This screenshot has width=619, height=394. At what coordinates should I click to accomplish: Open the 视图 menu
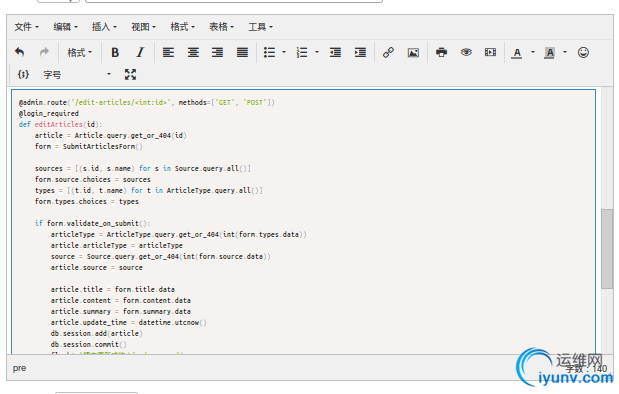point(143,27)
